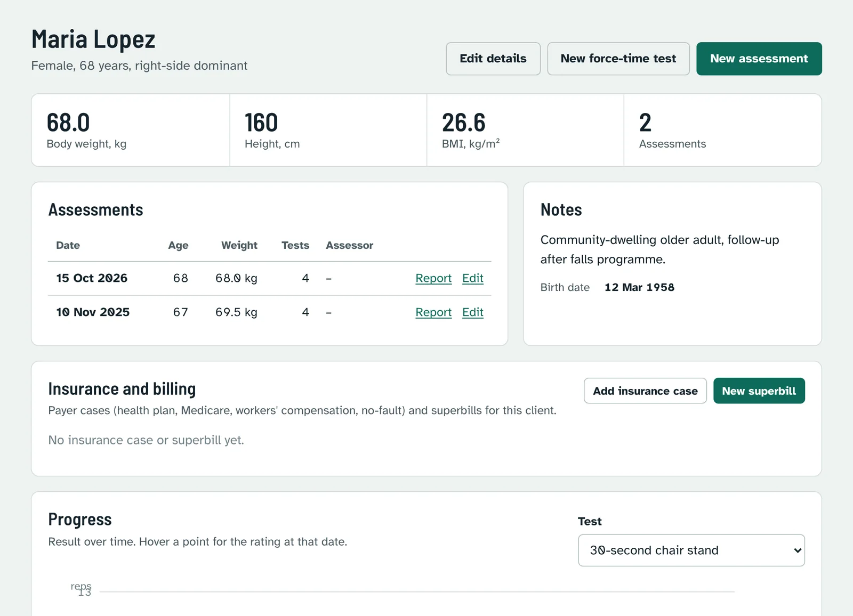Click the age 67 cell
This screenshot has height=616, width=853.
181,312
